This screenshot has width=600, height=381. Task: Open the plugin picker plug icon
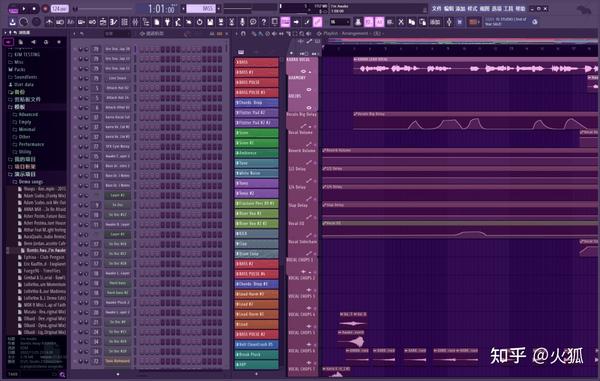(167, 22)
